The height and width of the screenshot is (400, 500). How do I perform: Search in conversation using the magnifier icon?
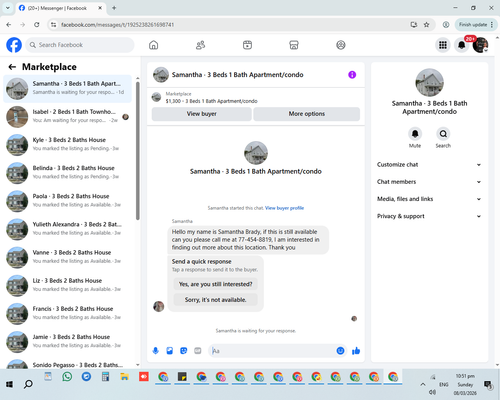coord(443,134)
